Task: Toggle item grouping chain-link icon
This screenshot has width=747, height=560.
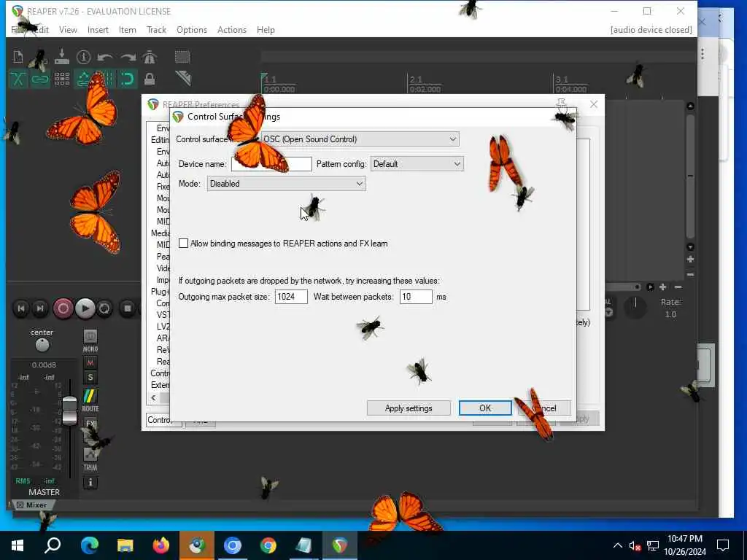Action: [40, 79]
